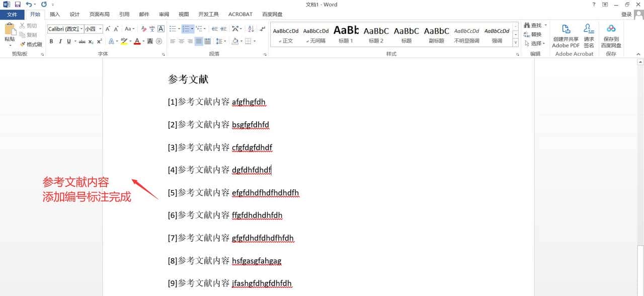Click the underlined text bsgfgfdhfd in reference [2]
Image resolution: width=644 pixels, height=296 pixels.
coord(251,124)
